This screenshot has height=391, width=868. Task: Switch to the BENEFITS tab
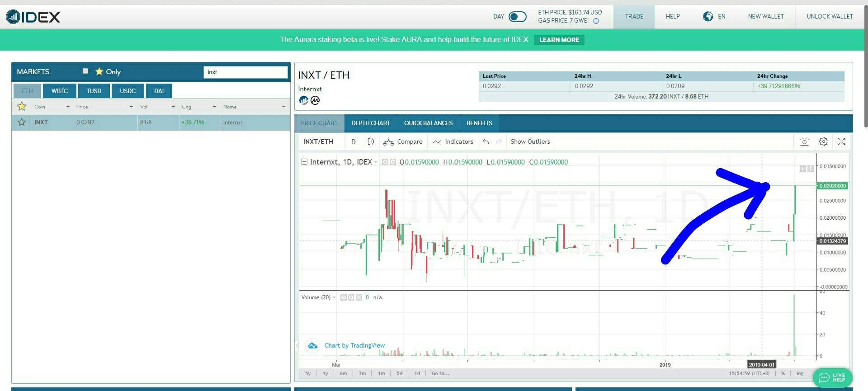(479, 123)
